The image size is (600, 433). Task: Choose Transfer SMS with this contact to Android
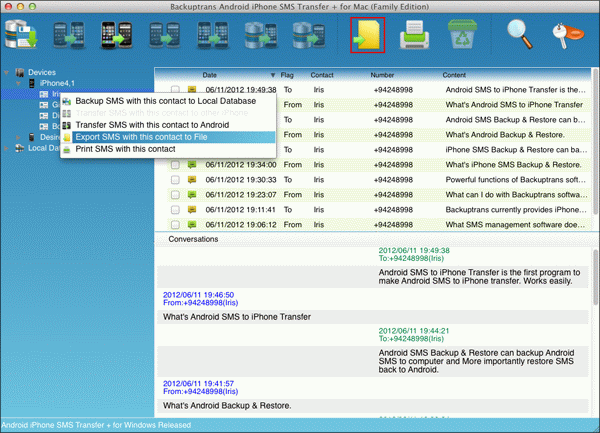[168, 125]
